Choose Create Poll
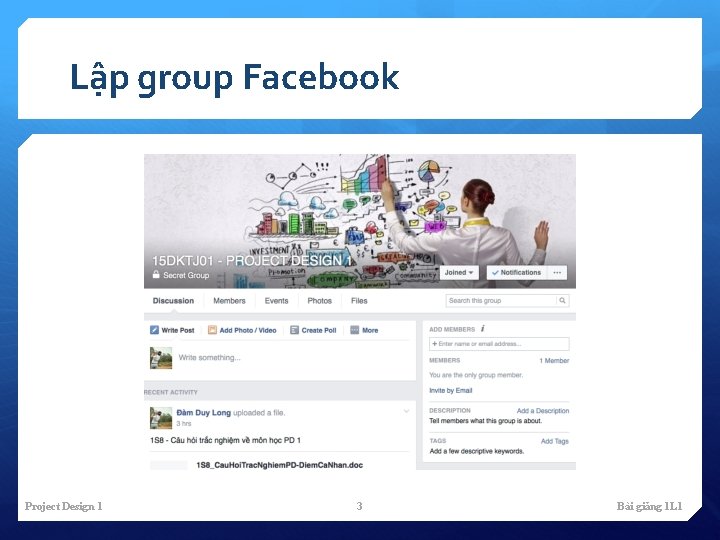This screenshot has width=720, height=540. pyautogui.click(x=319, y=330)
